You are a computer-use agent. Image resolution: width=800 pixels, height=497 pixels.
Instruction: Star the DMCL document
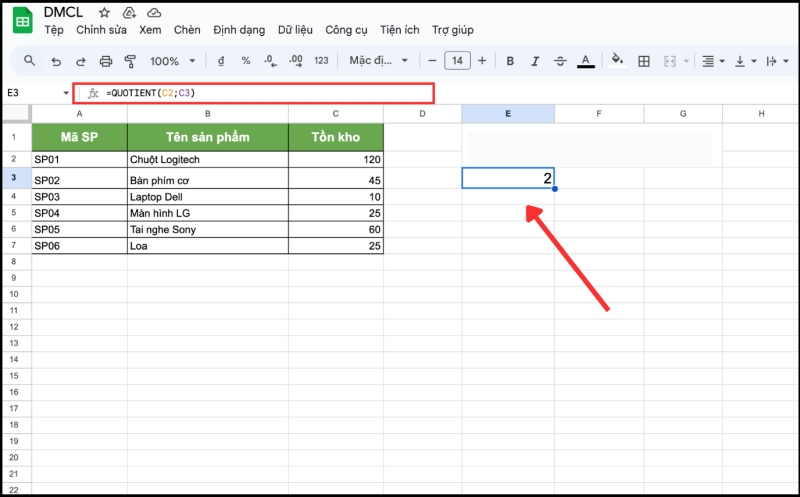click(x=105, y=13)
